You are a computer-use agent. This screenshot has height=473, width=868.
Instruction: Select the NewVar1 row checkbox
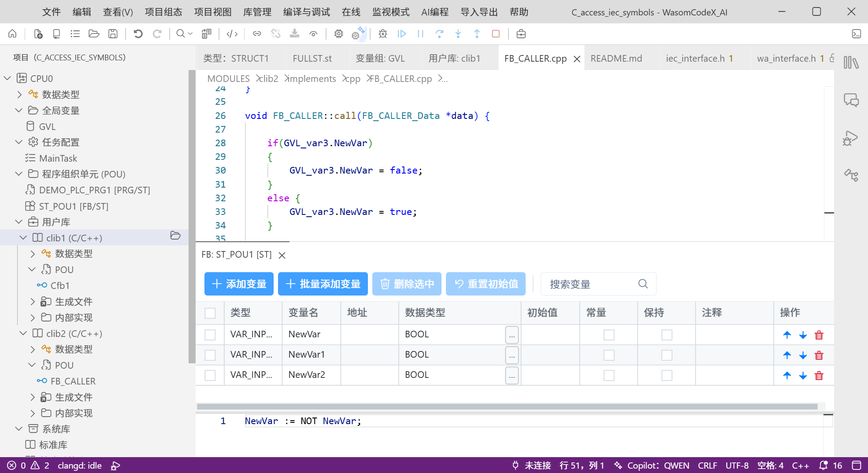click(210, 355)
